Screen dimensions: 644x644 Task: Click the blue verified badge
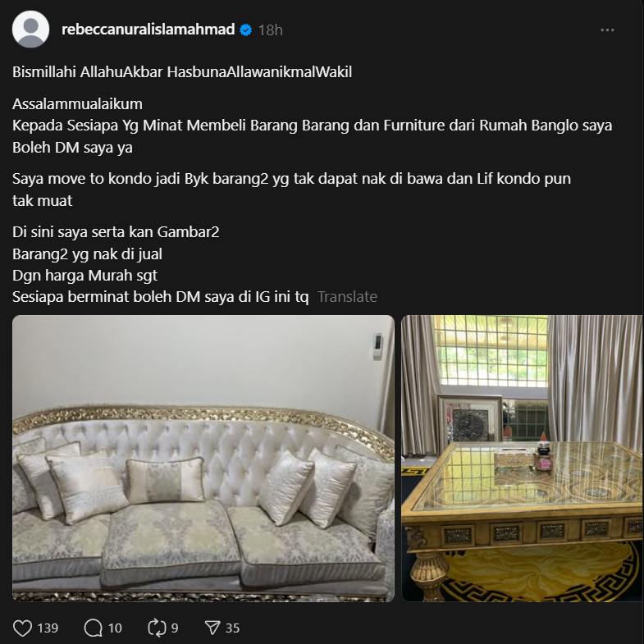coord(245,30)
